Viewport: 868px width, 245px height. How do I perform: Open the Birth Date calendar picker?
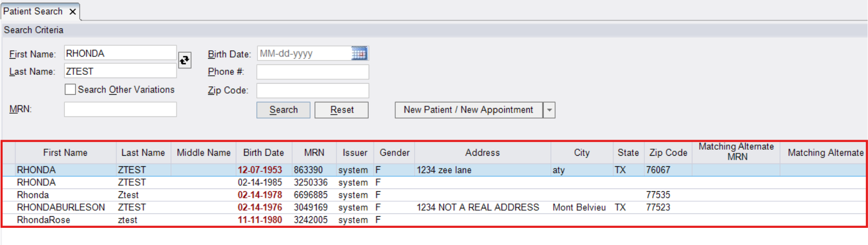click(359, 54)
